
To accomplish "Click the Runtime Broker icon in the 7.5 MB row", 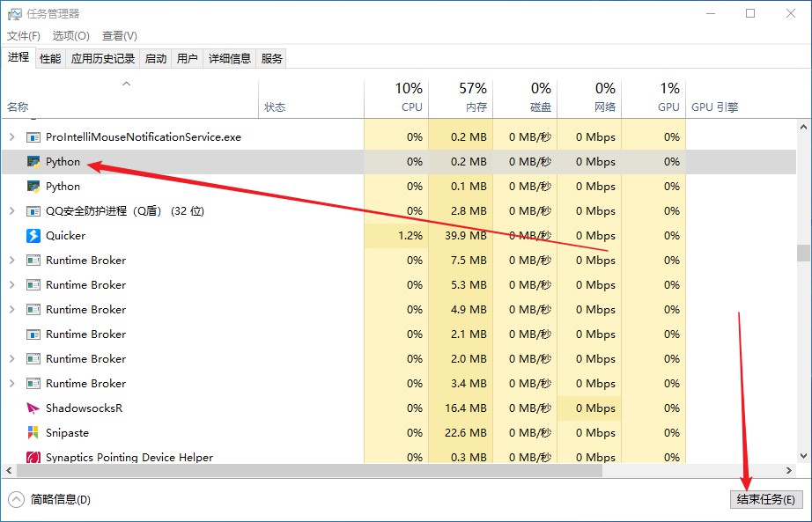I will (x=33, y=261).
